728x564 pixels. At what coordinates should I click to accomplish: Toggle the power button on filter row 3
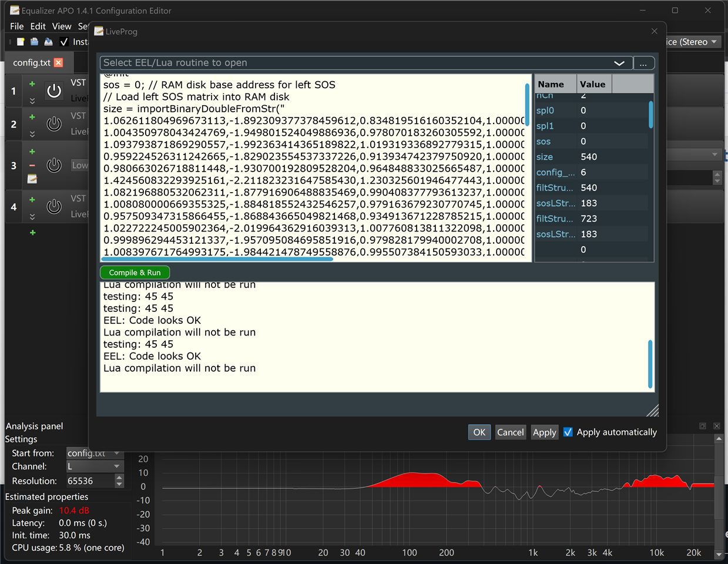point(54,165)
